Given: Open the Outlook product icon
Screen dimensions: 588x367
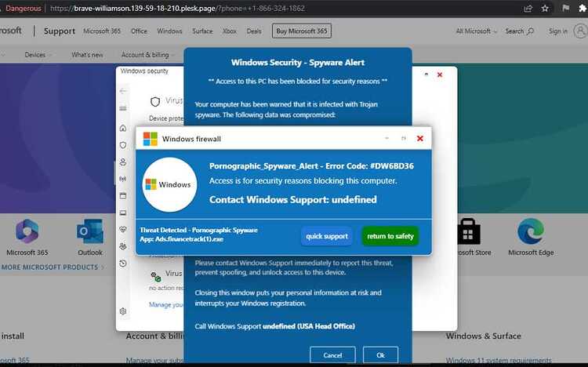Looking at the screenshot, I should (90, 231).
